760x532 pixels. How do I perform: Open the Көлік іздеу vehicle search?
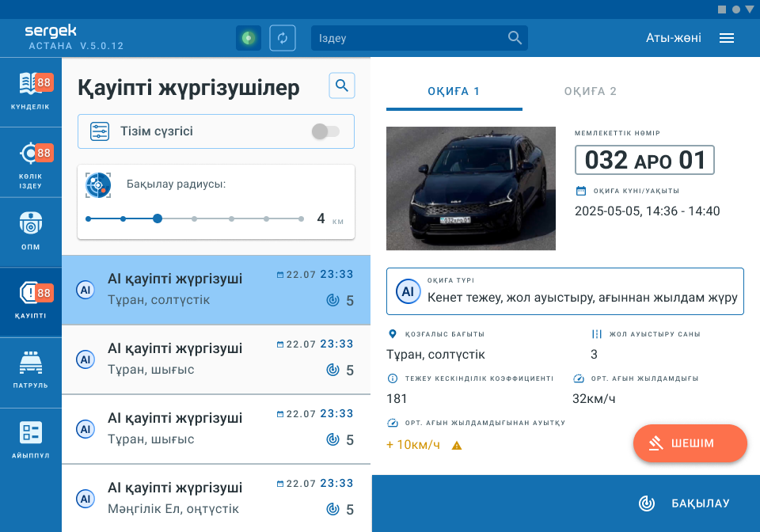[30, 162]
